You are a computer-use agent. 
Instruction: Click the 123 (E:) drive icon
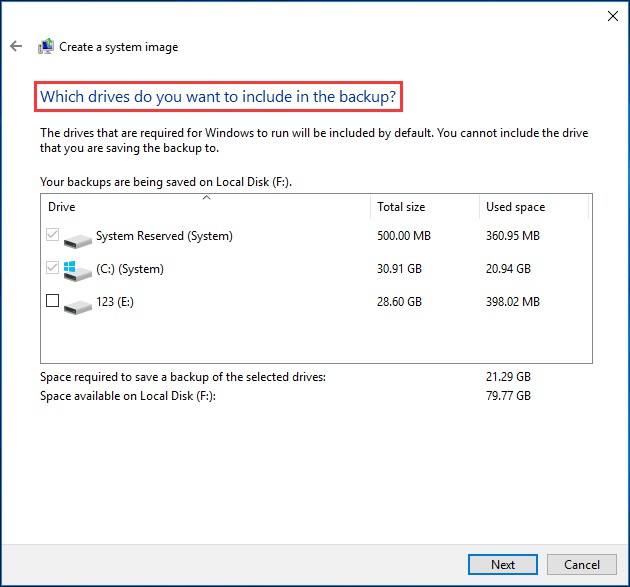tap(78, 307)
